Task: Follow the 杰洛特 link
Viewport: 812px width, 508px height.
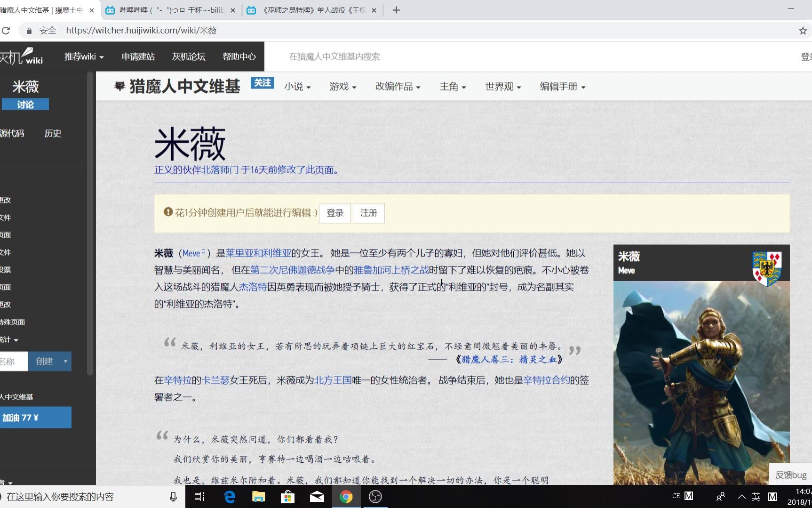Action: 253,287
